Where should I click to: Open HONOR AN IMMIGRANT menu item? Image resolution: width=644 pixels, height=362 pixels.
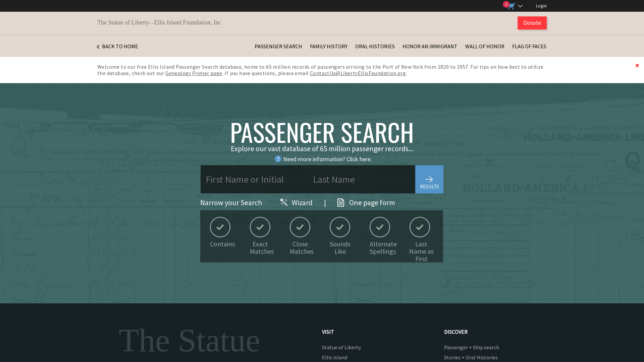(x=430, y=46)
